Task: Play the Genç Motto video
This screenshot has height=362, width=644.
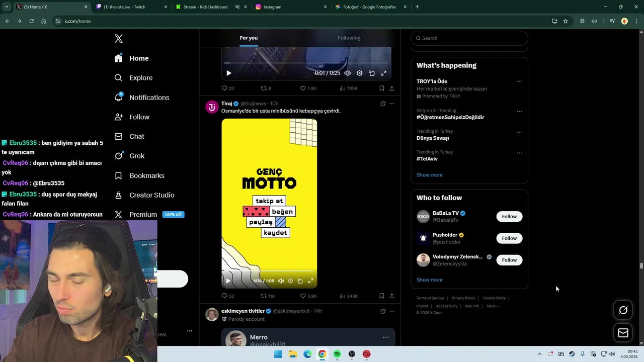Action: point(228,281)
